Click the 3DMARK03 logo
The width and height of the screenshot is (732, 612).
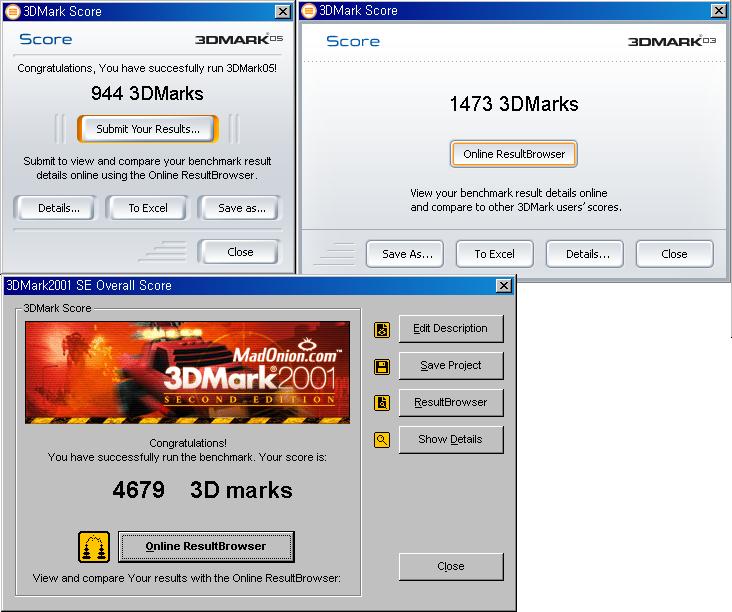click(x=672, y=41)
